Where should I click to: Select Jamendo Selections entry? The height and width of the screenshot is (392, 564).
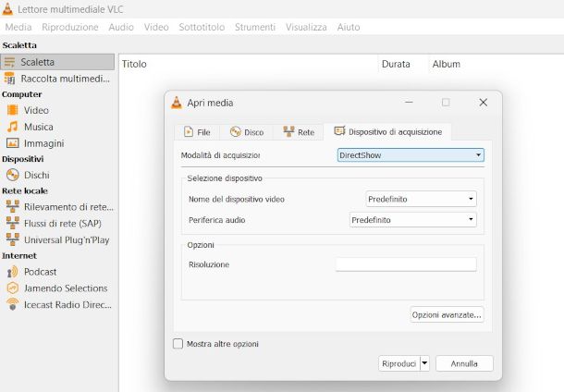(x=57, y=288)
